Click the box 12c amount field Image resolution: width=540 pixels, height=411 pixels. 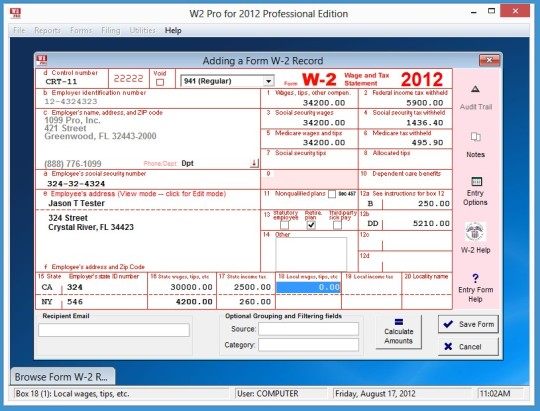tap(417, 245)
